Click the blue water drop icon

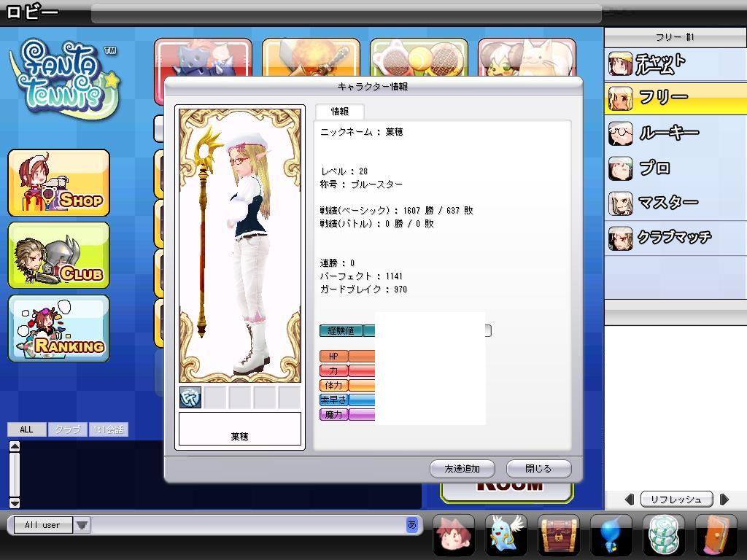coord(611,534)
